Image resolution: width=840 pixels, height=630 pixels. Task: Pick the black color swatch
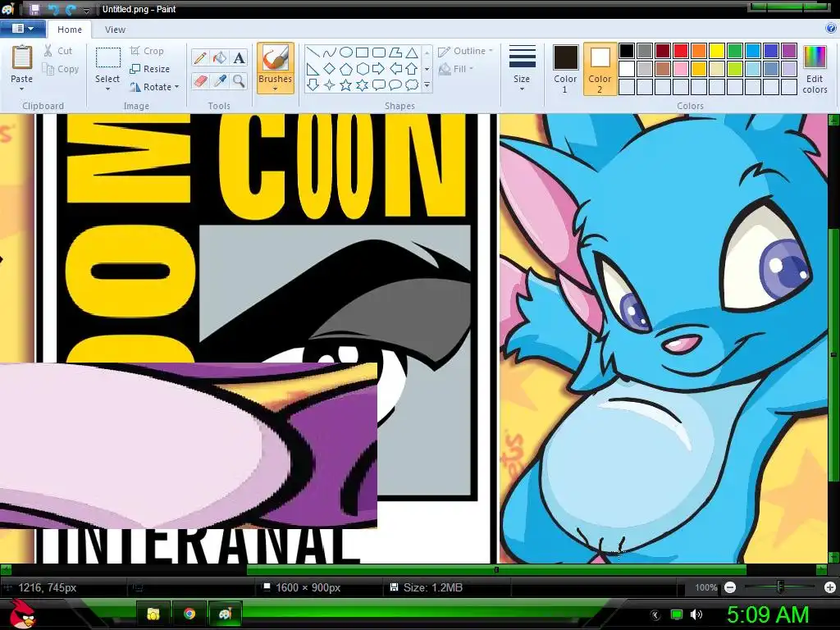tap(627, 51)
